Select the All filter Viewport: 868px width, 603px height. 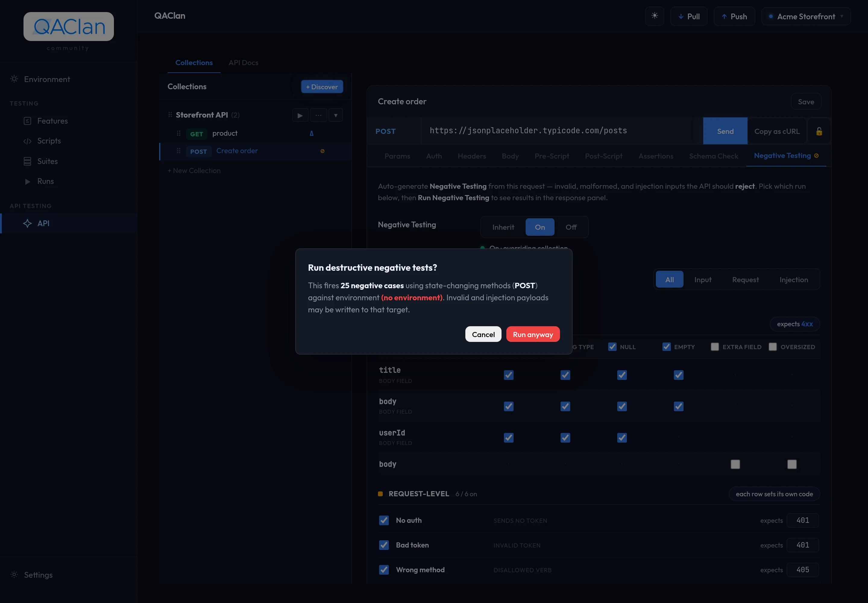(x=669, y=279)
